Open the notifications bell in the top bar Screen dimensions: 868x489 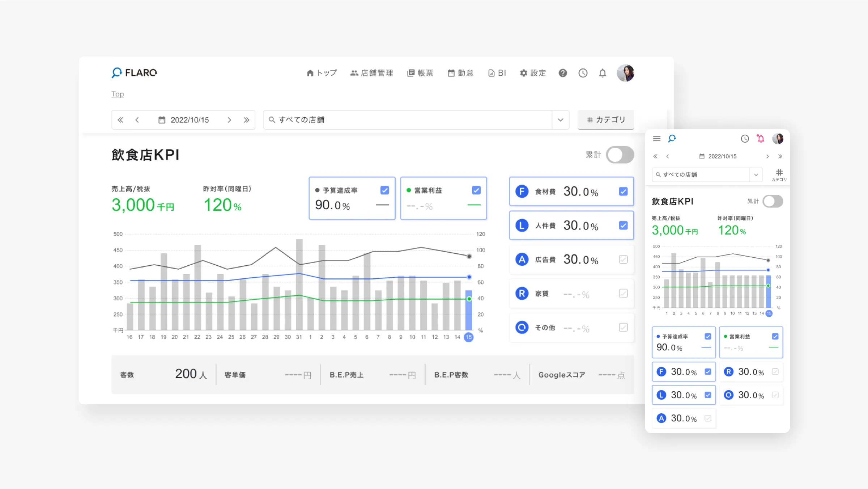(603, 73)
